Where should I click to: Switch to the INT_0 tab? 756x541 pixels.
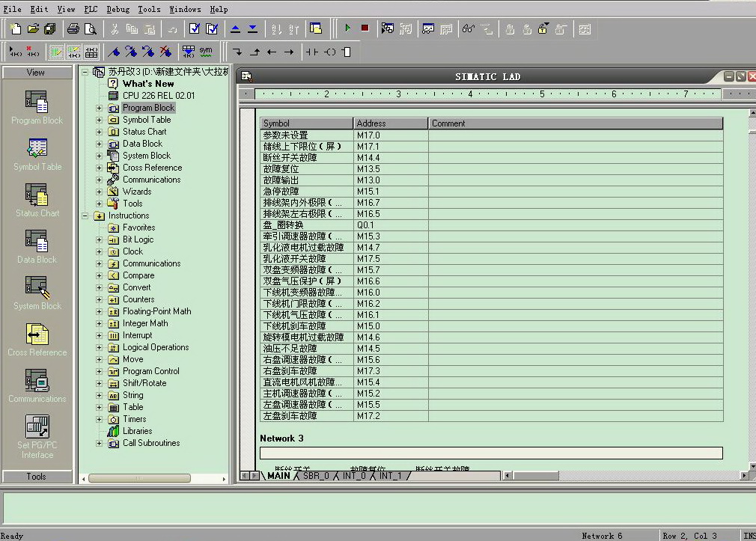(354, 476)
